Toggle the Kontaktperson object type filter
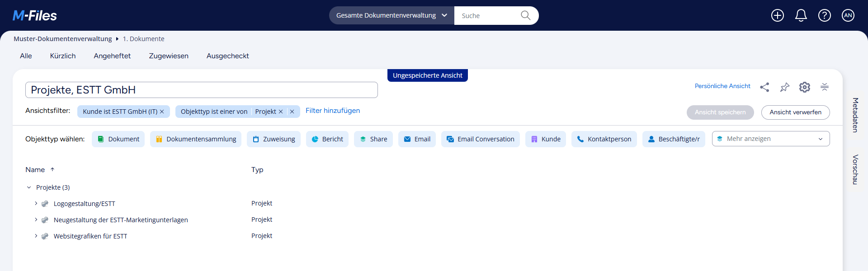 604,139
